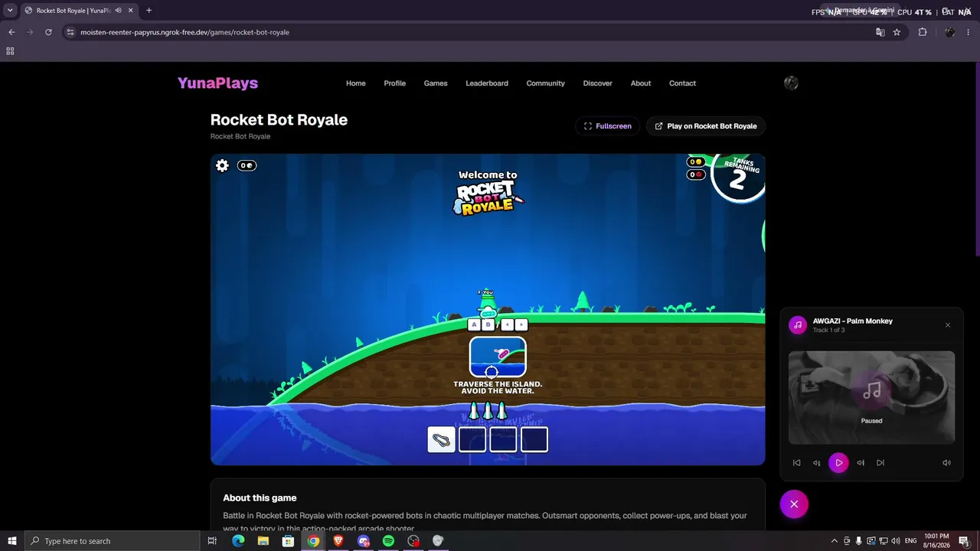Click the gold coin counter in game
The height and width of the screenshot is (551, 980).
click(696, 162)
